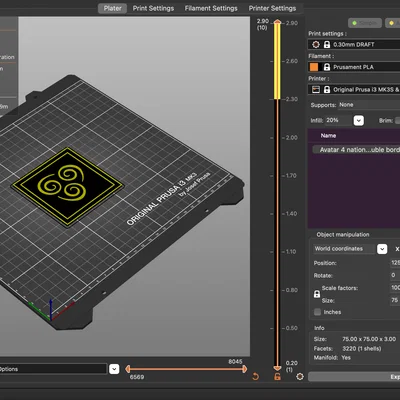Click the Infill 20% field

click(x=338, y=120)
